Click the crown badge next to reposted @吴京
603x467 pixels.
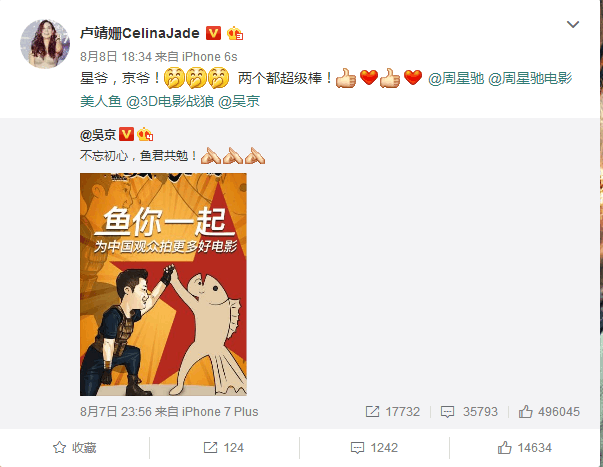(145, 134)
